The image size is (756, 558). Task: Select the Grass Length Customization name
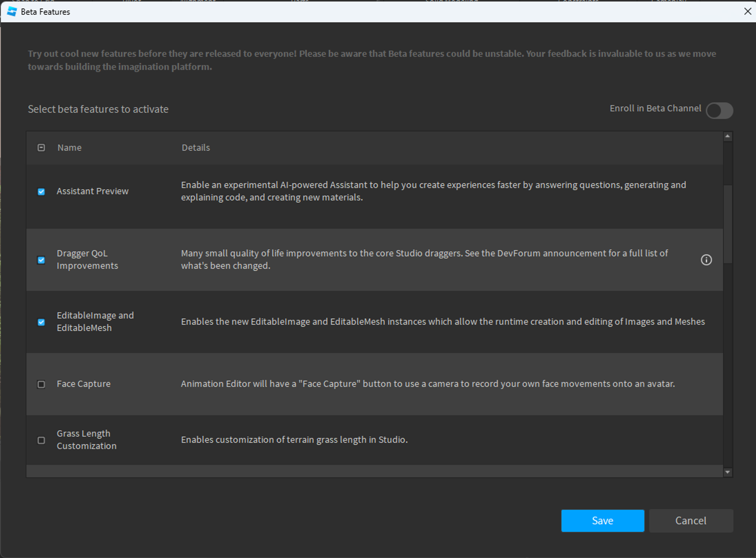click(87, 440)
